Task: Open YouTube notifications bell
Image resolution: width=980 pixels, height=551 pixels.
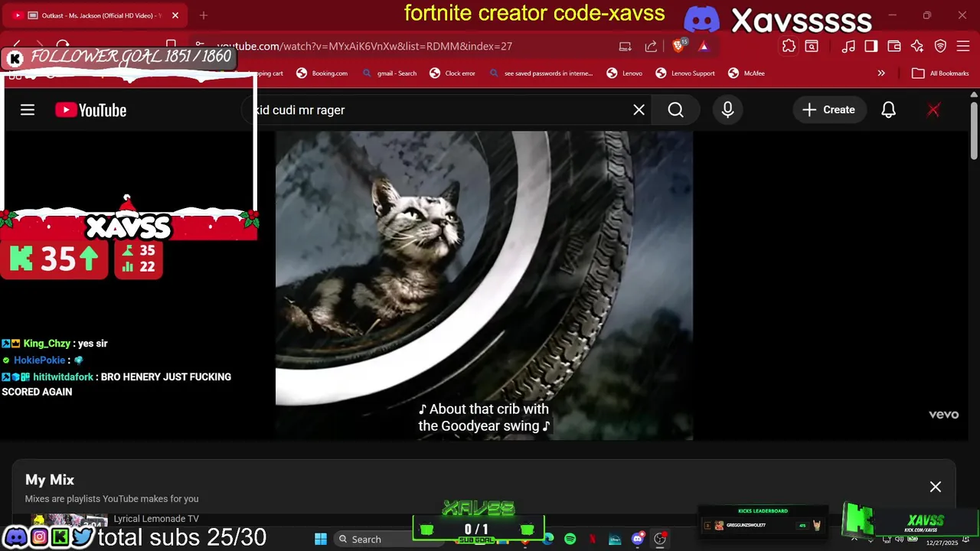Action: [x=888, y=110]
